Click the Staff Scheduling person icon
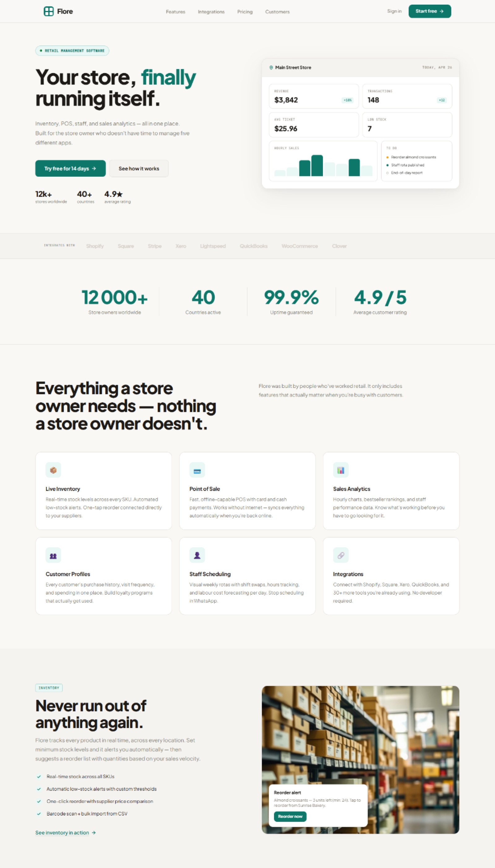The width and height of the screenshot is (495, 868). [x=197, y=555]
